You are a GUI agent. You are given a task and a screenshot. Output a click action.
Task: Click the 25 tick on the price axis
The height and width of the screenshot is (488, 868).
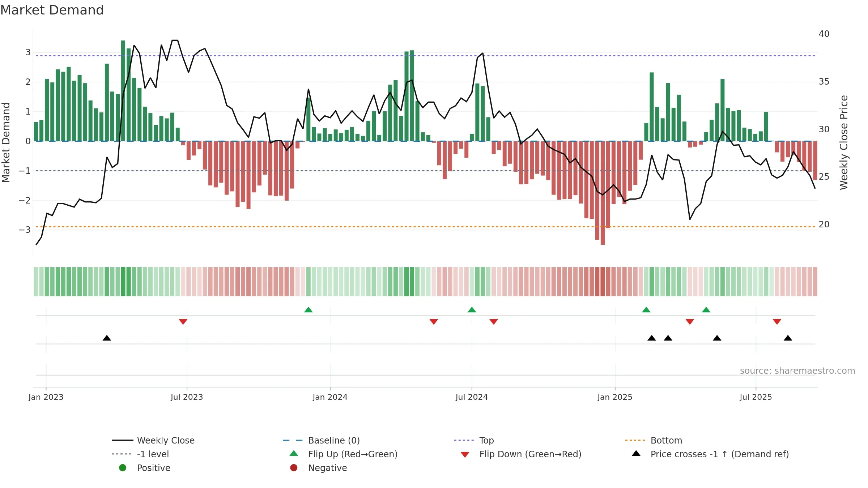click(824, 177)
